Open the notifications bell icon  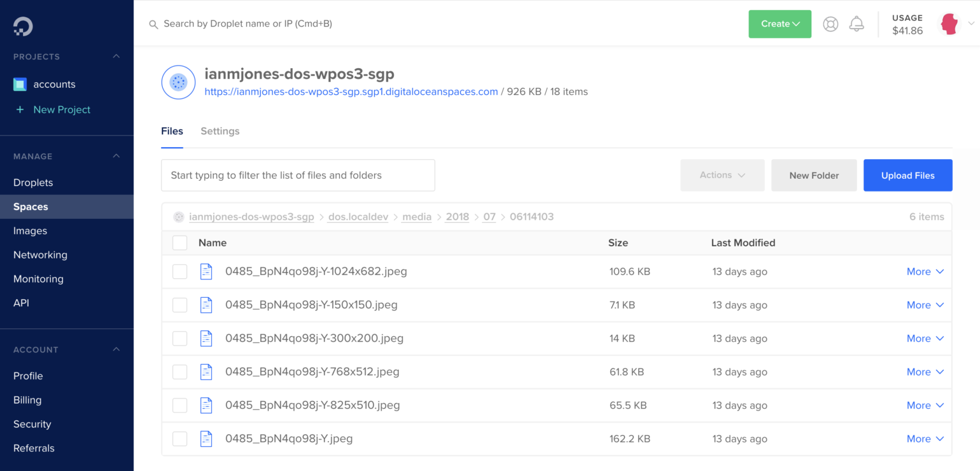tap(857, 24)
